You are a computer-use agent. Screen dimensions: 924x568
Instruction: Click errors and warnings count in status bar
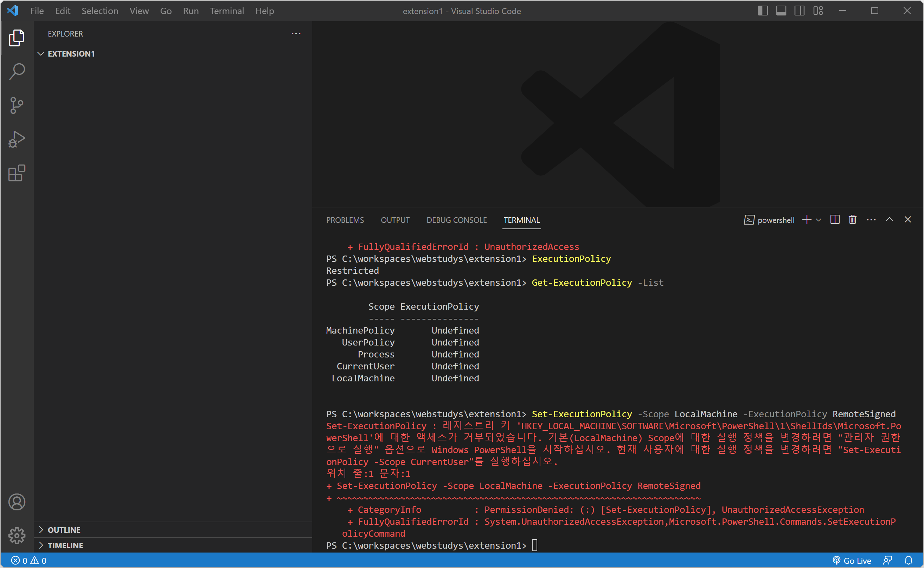(28, 561)
